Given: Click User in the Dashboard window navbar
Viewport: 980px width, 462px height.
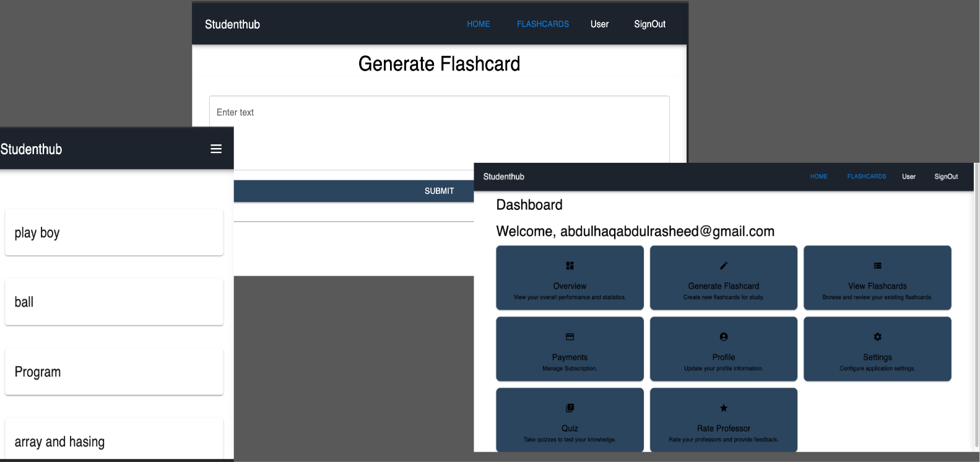Looking at the screenshot, I should point(908,177).
